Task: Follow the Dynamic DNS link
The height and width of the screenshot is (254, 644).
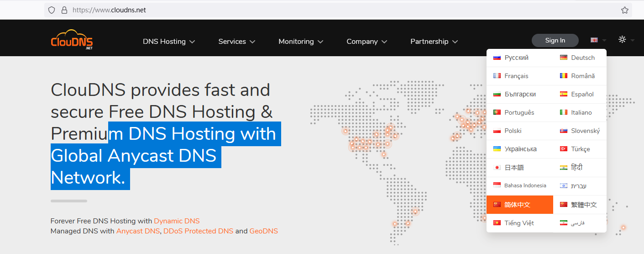Action: point(177,221)
